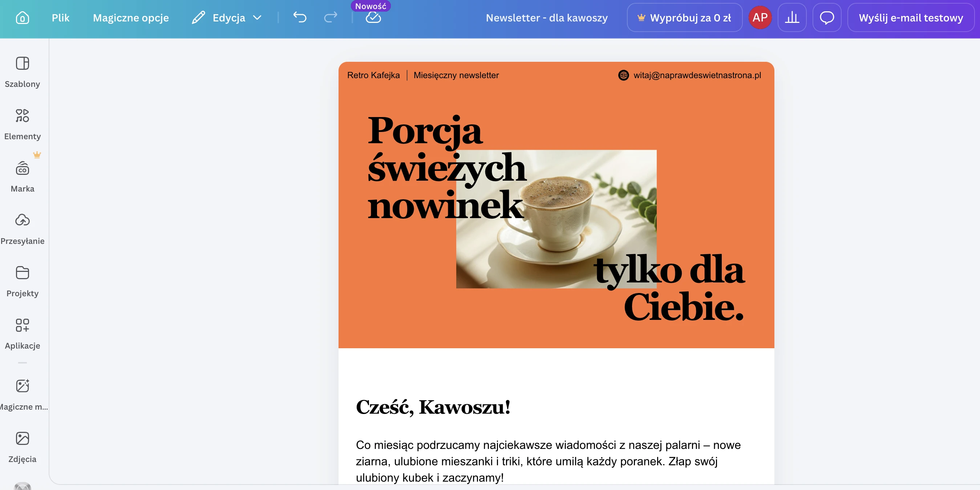Select the Miesięczny newsletter text
The height and width of the screenshot is (490, 980).
click(456, 75)
